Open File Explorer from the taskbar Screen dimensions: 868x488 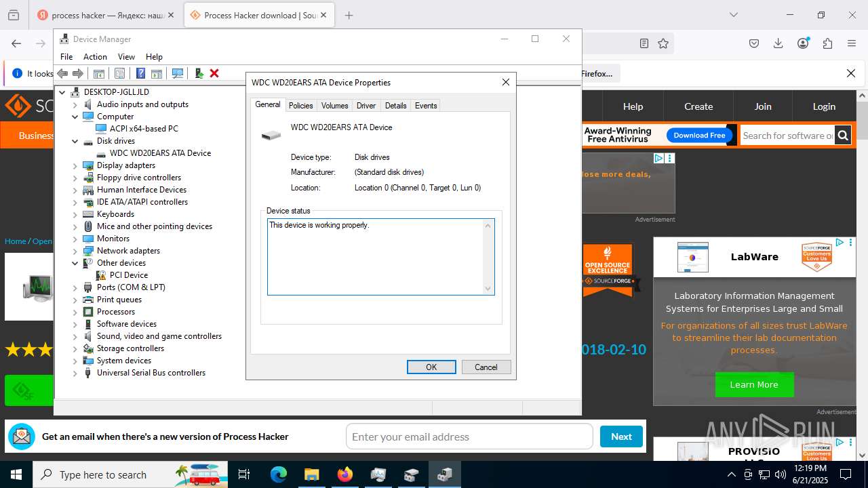312,474
